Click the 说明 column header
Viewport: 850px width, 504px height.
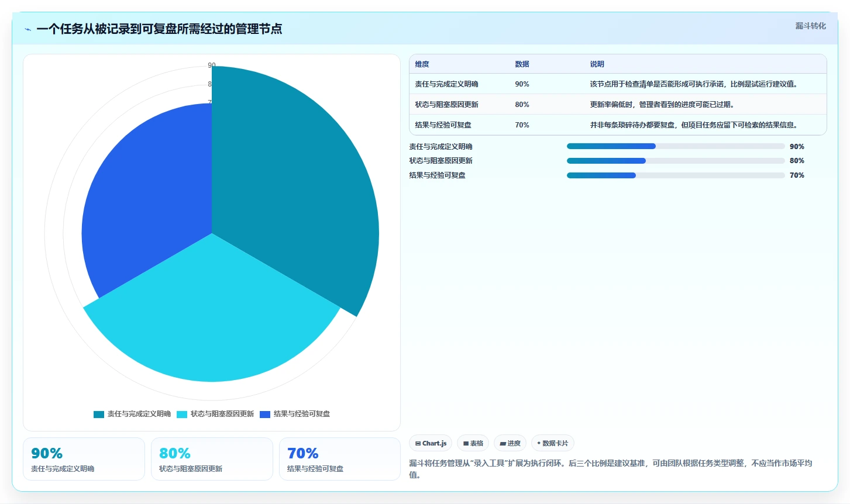597,64
